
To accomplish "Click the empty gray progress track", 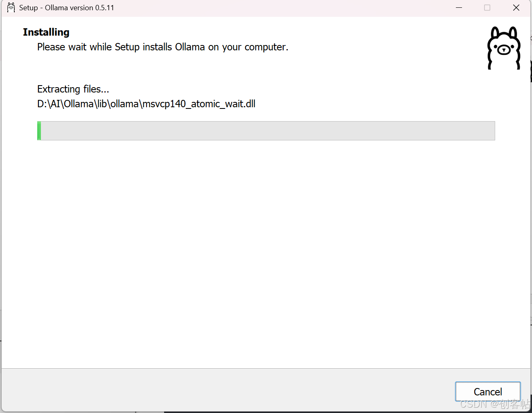I will coord(266,131).
